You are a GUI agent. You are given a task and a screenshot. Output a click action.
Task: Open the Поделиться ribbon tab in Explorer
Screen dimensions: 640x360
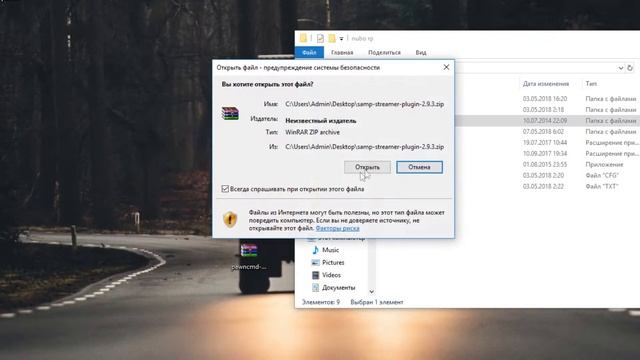384,52
